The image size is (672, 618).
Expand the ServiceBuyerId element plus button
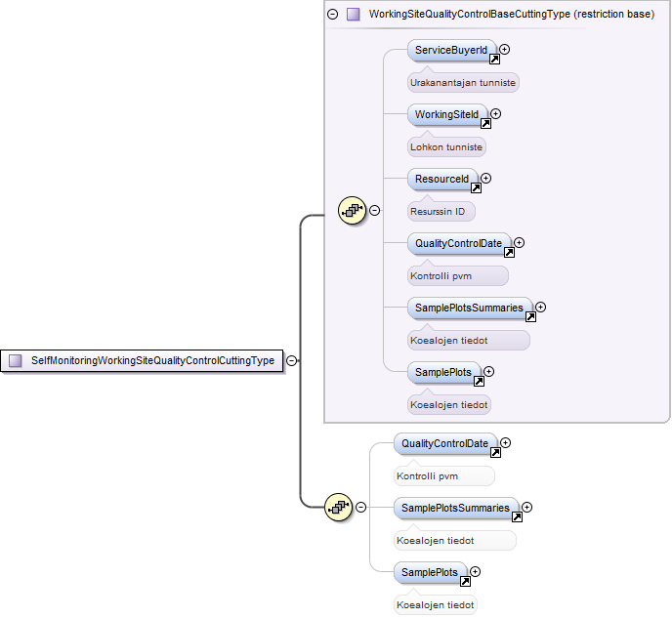point(505,49)
